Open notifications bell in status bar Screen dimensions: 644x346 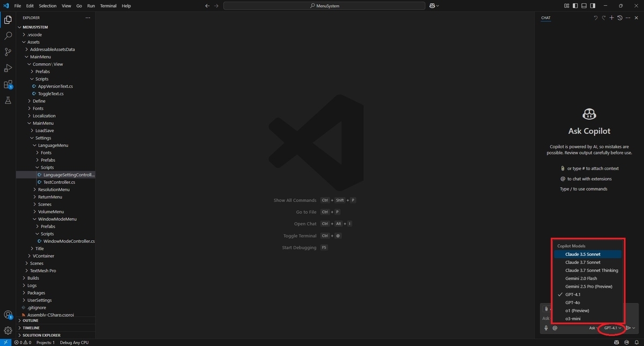636,342
